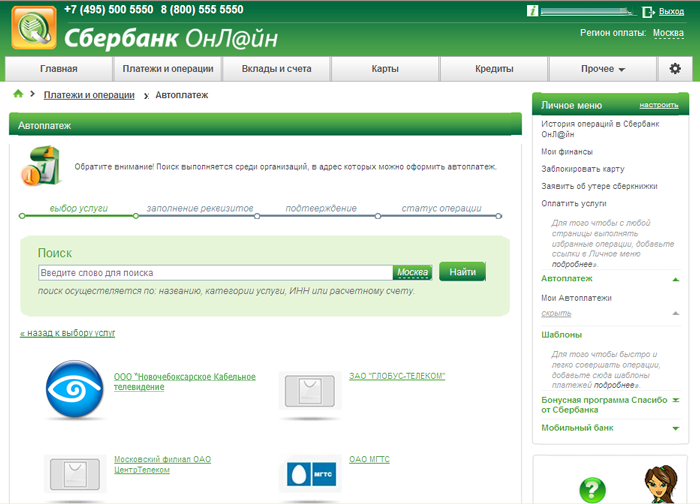The height and width of the screenshot is (504, 700).
Task: Open settings via the gear icon
Action: (x=675, y=69)
